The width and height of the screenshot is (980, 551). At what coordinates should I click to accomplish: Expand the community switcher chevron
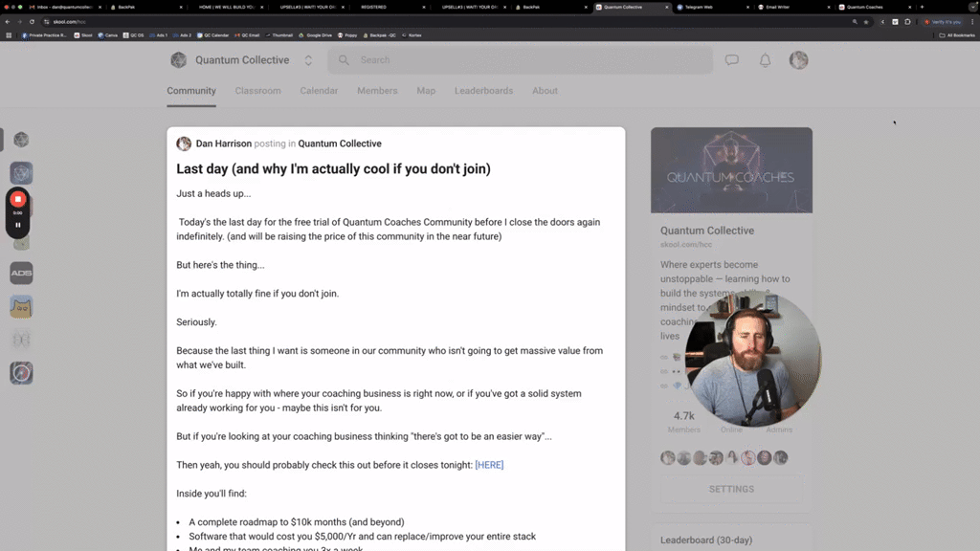[x=308, y=59]
